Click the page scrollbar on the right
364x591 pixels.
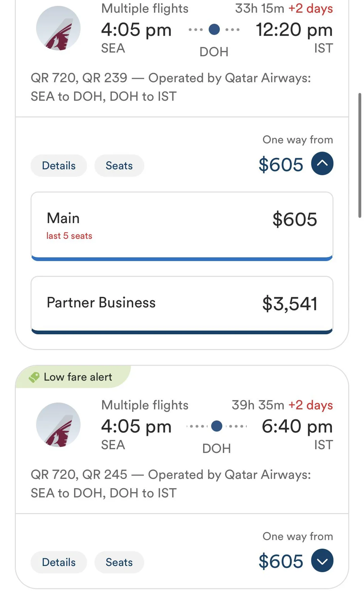(x=360, y=155)
